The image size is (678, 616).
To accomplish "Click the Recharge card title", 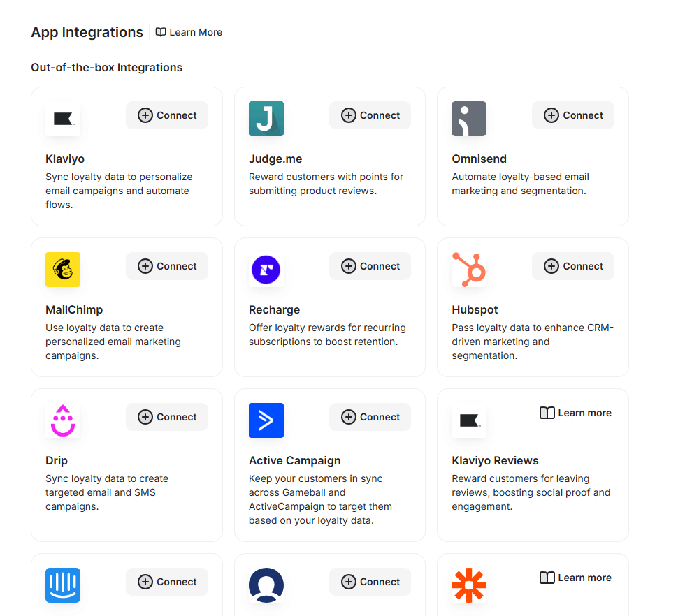I will tap(274, 309).
